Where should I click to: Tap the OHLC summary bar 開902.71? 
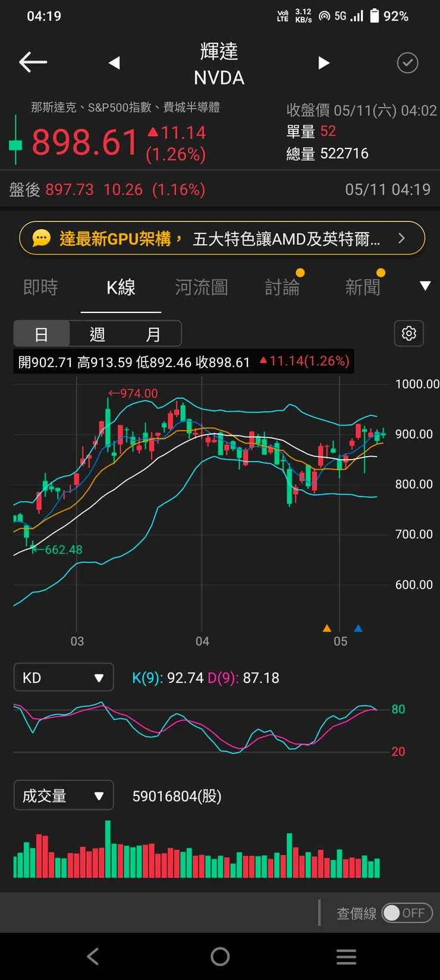tap(183, 362)
